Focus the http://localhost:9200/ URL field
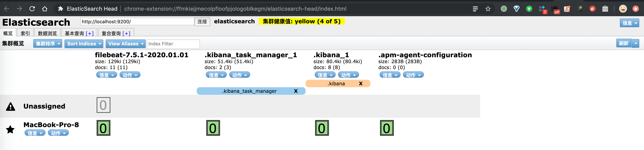Screen dimensions: 644x150 tap(137, 22)
